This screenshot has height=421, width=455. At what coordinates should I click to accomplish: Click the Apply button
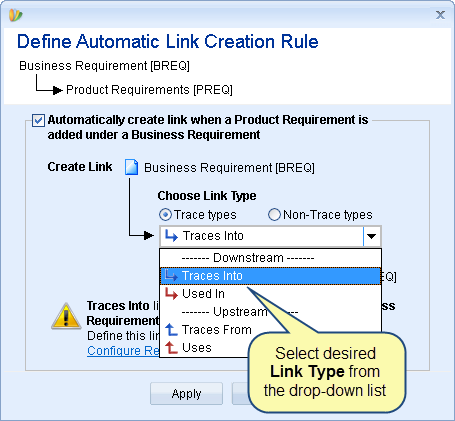tap(186, 394)
